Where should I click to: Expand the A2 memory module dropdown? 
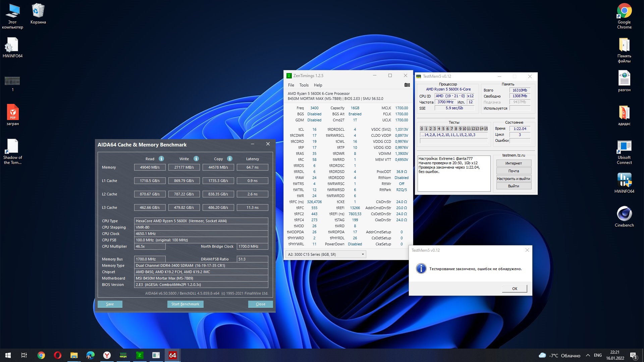[363, 254]
